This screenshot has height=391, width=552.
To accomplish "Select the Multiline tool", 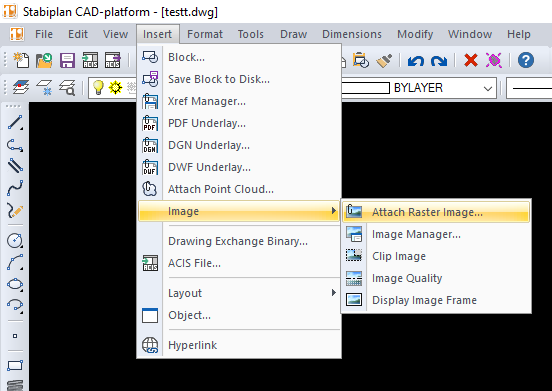I will (x=15, y=166).
